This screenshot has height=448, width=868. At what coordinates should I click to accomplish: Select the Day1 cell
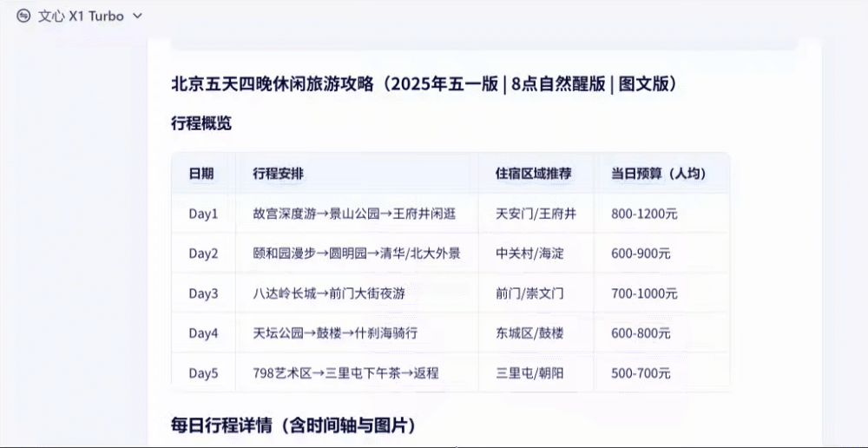pos(204,214)
